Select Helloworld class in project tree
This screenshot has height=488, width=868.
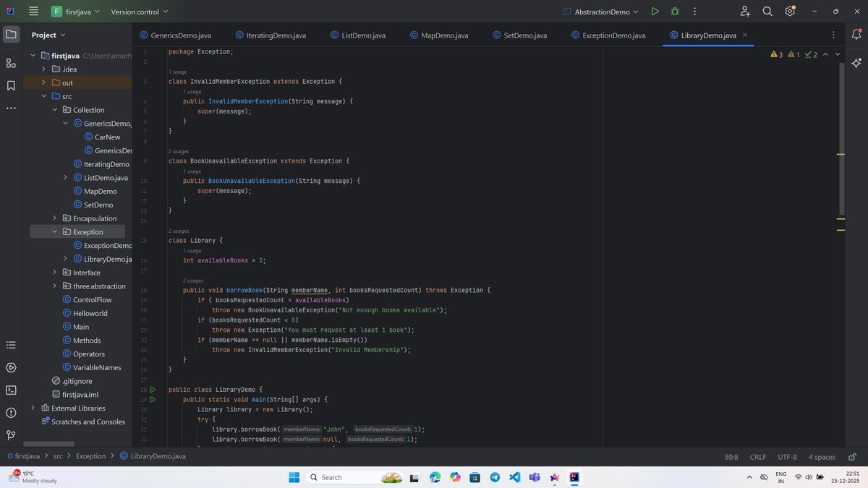[85, 313]
